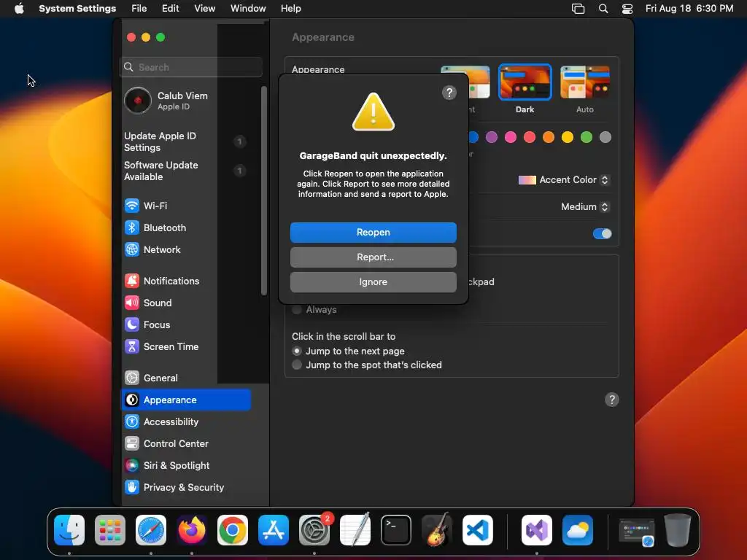
Task: Open Trash in the Dock
Action: click(678, 530)
